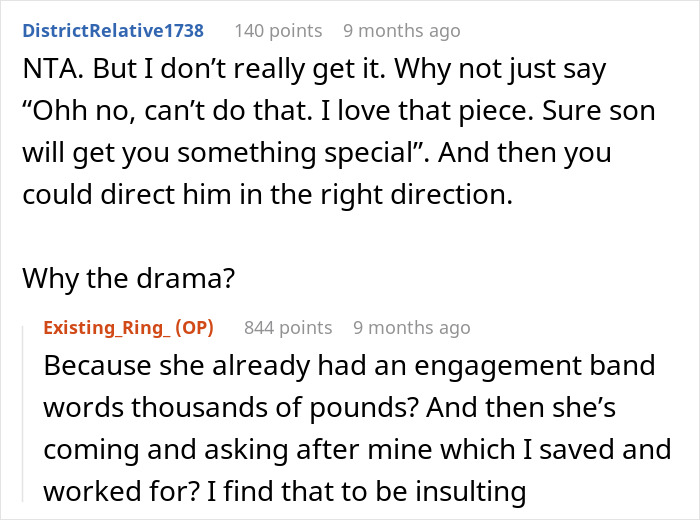Open the top comment's 9 months ago timestamp

point(401,30)
